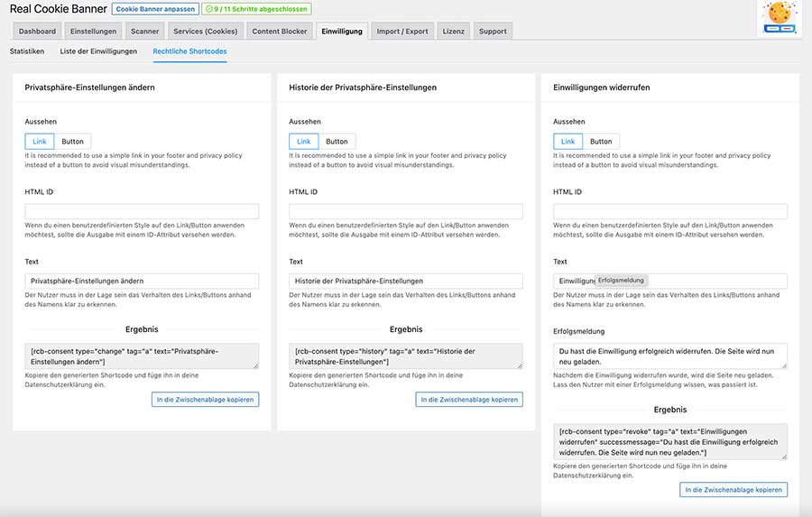Go to the Content Blocker tab
Image resolution: width=812 pixels, height=517 pixels.
tap(280, 32)
